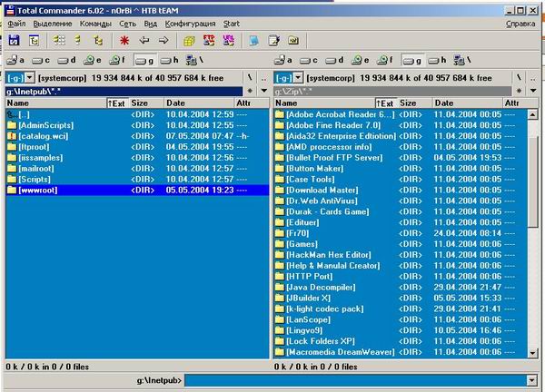Screen dimensions: 545x392
Task: Select drive e in left panel
Action: [x=93, y=61]
